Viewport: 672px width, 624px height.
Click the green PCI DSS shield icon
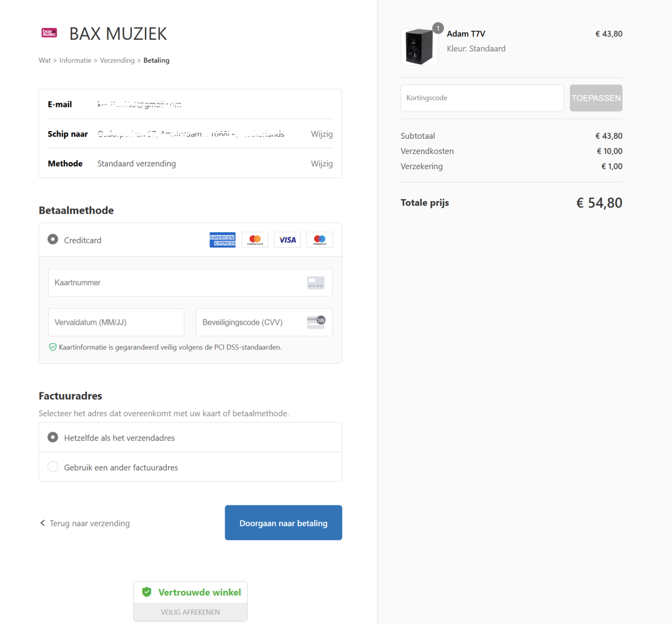click(x=53, y=347)
